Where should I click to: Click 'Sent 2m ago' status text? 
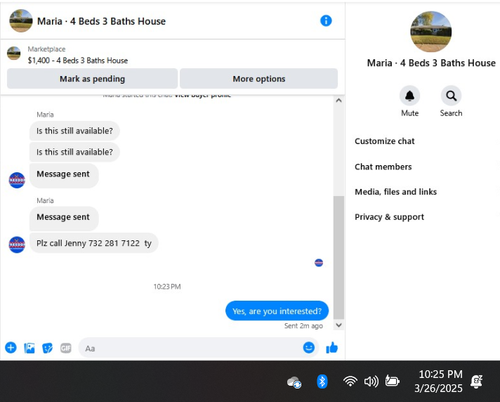303,326
